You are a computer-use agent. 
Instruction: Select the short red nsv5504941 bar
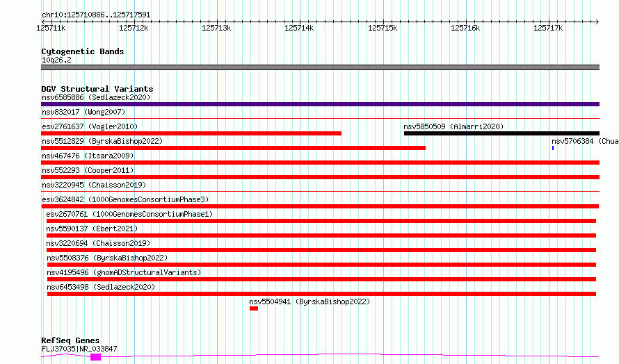pyautogui.click(x=254, y=308)
